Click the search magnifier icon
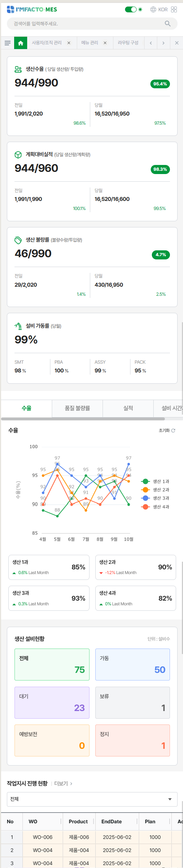183x868 pixels. point(167,24)
